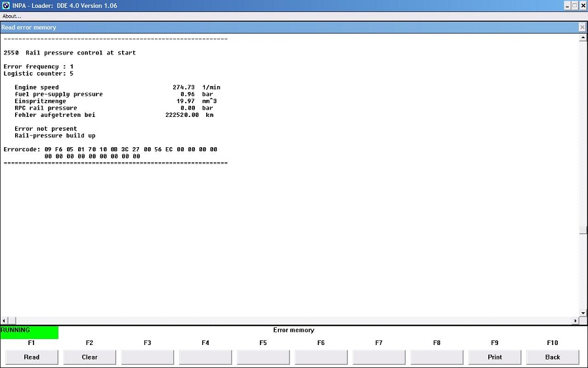Print the error memory with F9 Print
588x368 pixels.
(495, 357)
